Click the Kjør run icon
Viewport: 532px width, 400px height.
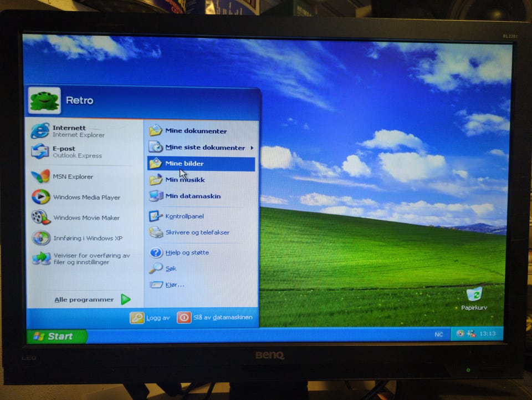[156, 285]
